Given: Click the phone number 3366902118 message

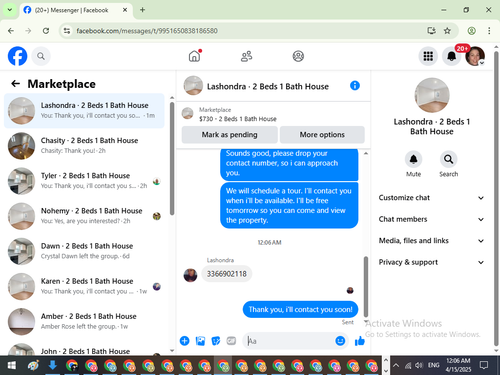Looking at the screenshot, I should 227,274.
